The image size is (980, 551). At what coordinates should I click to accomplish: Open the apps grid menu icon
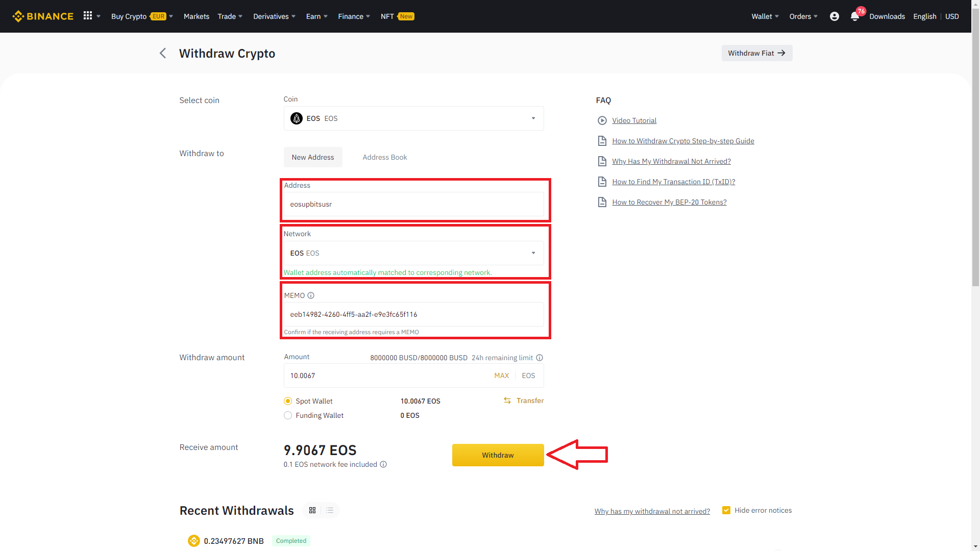click(x=88, y=16)
